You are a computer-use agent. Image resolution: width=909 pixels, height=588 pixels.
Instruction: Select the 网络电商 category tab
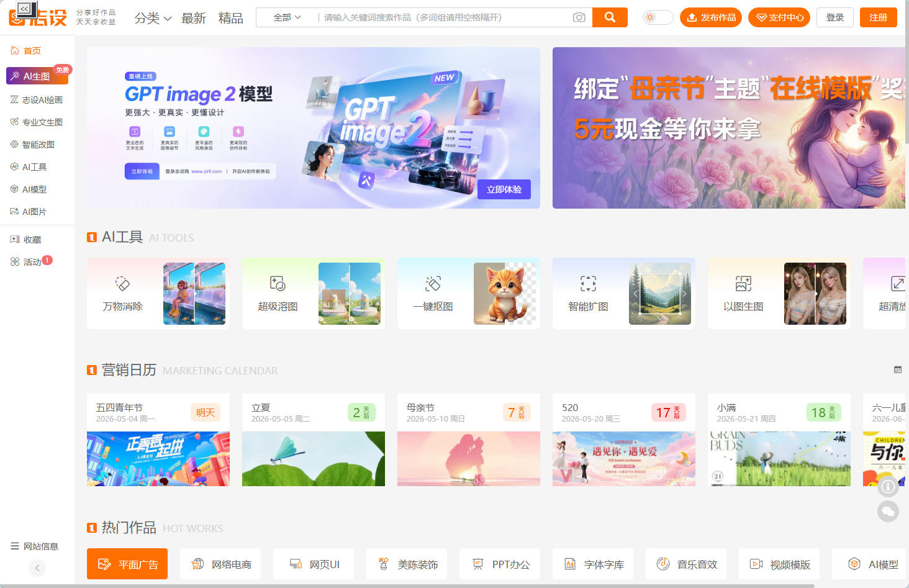(x=220, y=564)
